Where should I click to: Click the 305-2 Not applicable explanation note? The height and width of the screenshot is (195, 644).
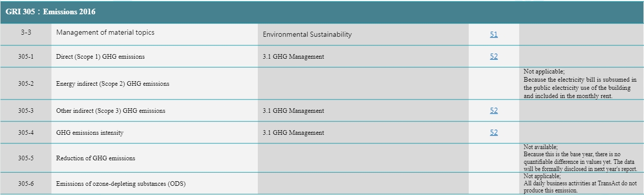click(x=580, y=84)
